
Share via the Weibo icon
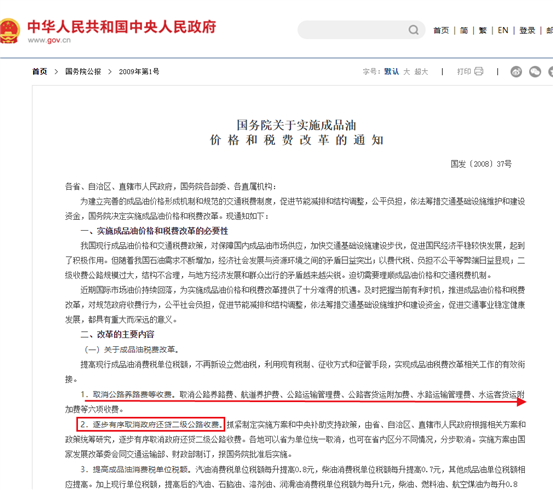516,72
